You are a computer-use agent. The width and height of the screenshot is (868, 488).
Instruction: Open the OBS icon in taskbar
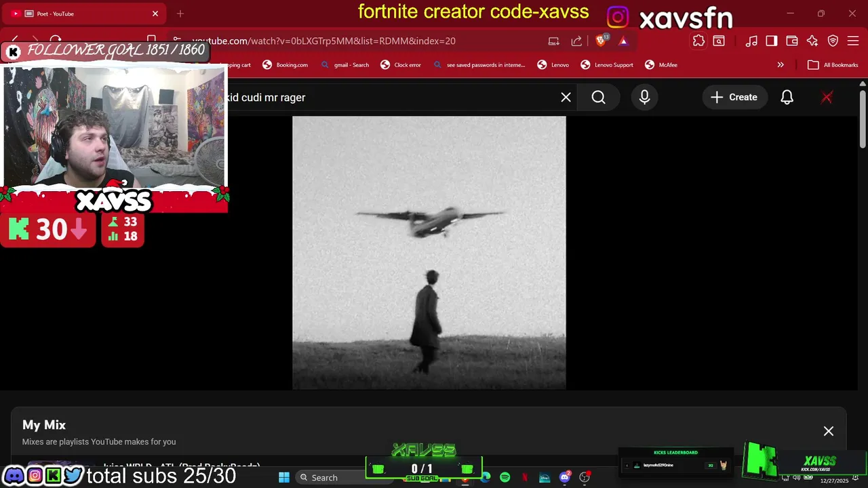point(585,478)
